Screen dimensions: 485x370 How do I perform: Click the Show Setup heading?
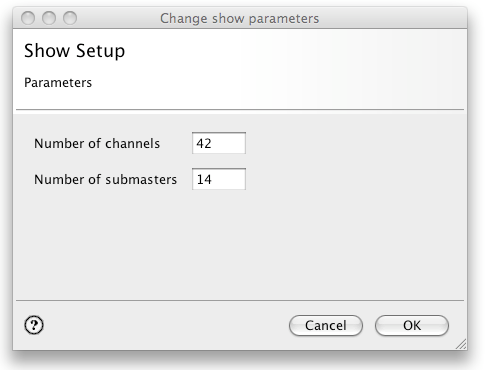click(x=75, y=51)
